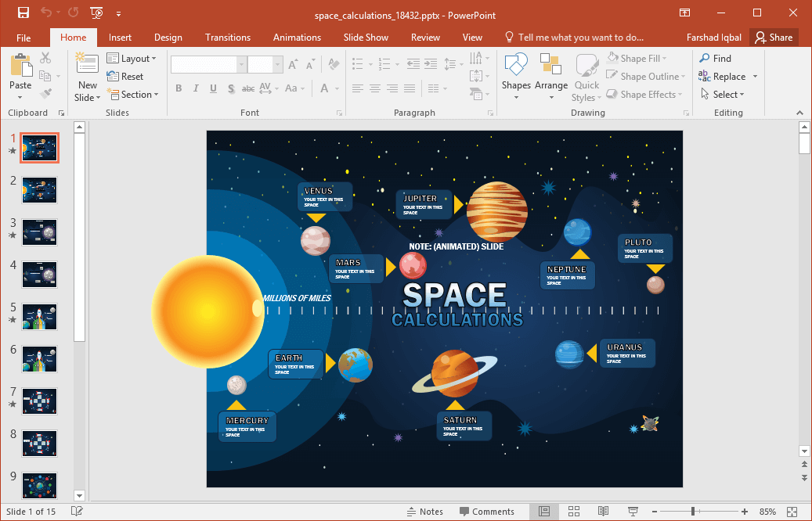Screen dimensions: 812x521
Task: Toggle the Notes pane
Action: pyautogui.click(x=424, y=512)
